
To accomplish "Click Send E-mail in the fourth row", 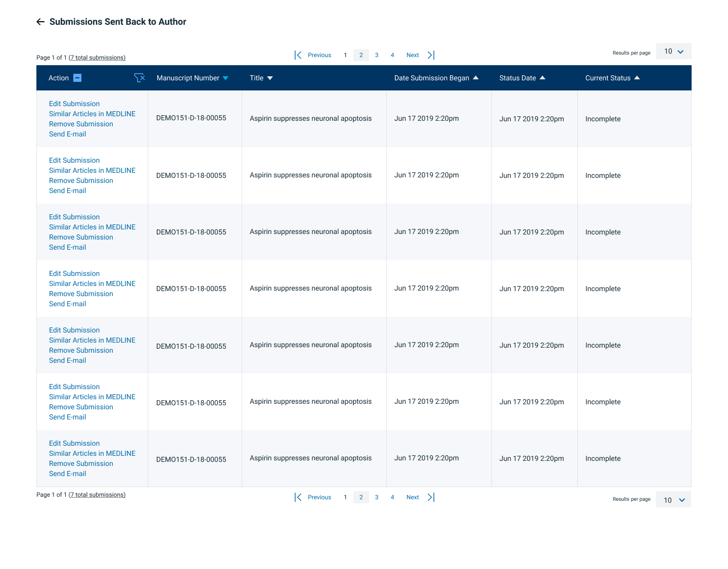I will 67,304.
